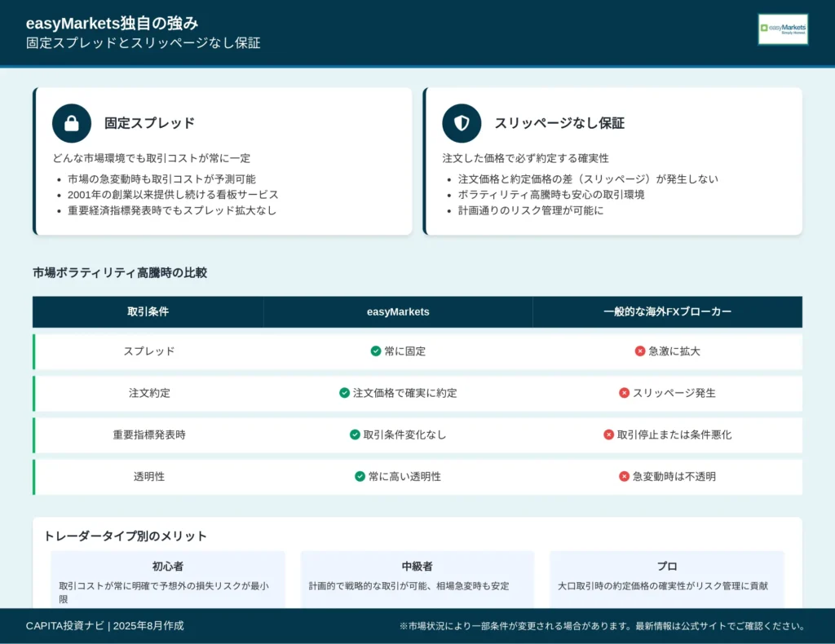Click the プロ description about 大口取引時の約定価格
Screen dimensions: 835x644
[x=663, y=586]
